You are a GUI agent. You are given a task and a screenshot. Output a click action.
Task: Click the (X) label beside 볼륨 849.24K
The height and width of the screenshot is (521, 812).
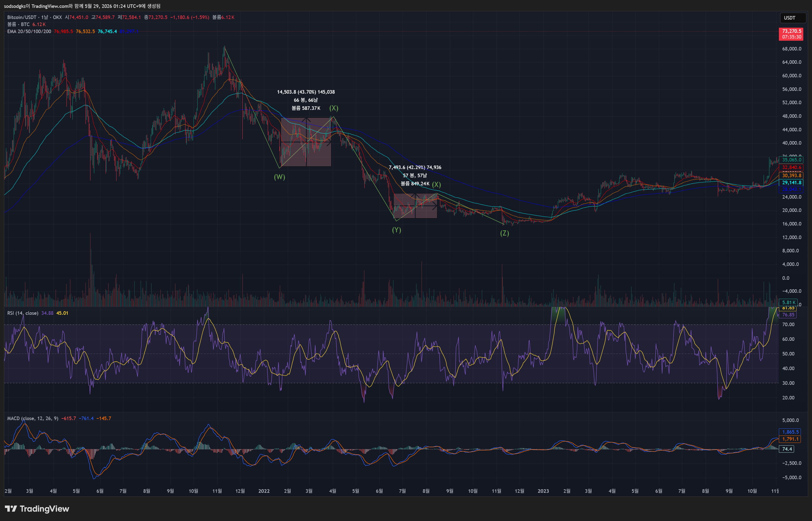436,184
